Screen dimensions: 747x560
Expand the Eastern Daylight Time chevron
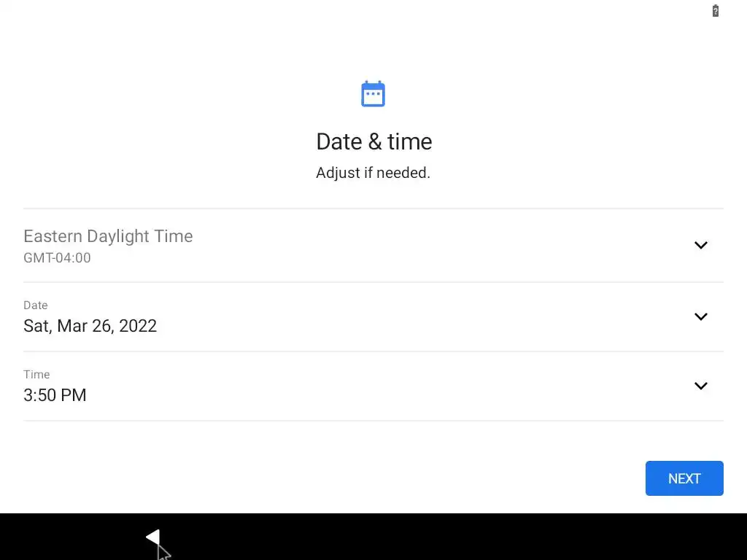pos(700,245)
